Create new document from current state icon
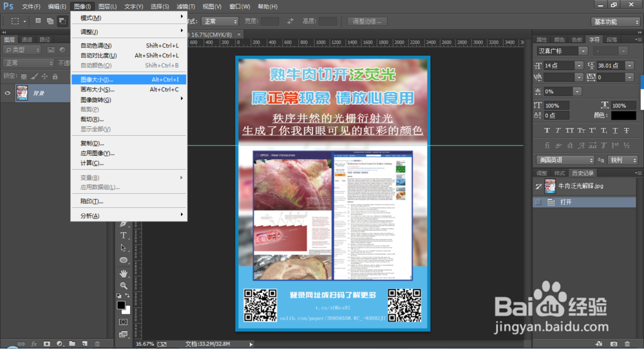644x349 pixels. click(599, 344)
